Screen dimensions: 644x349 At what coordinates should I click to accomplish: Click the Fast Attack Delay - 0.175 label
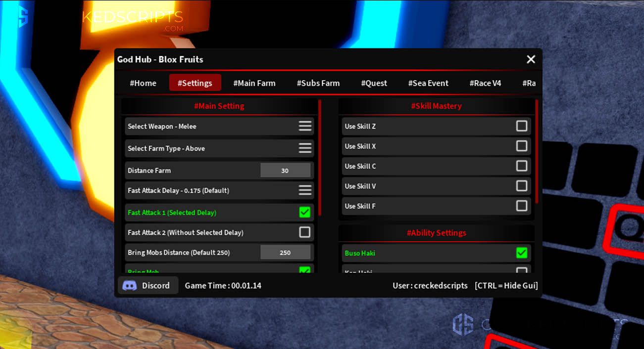tap(178, 190)
